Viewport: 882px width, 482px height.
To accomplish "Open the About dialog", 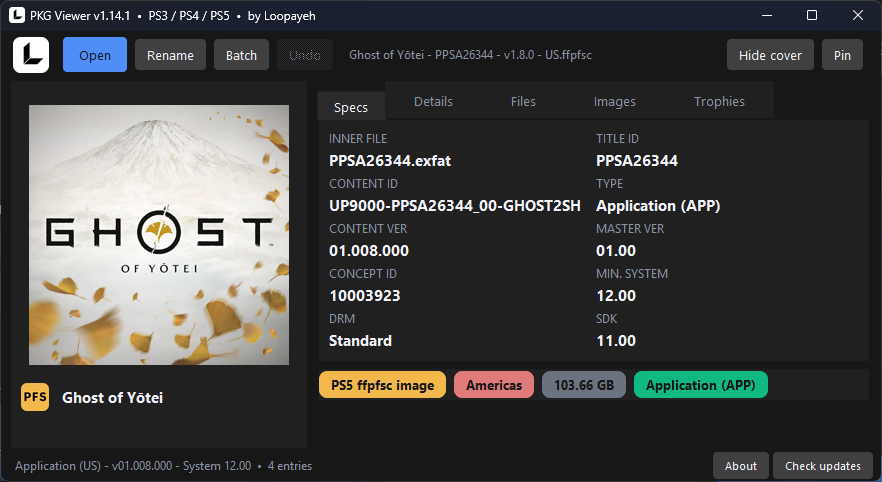I will [741, 466].
